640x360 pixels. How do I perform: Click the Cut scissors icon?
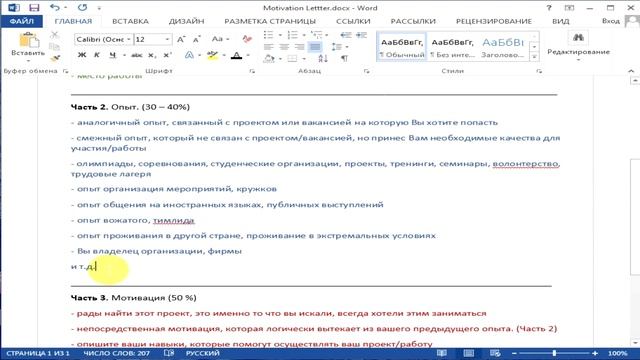pos(54,36)
